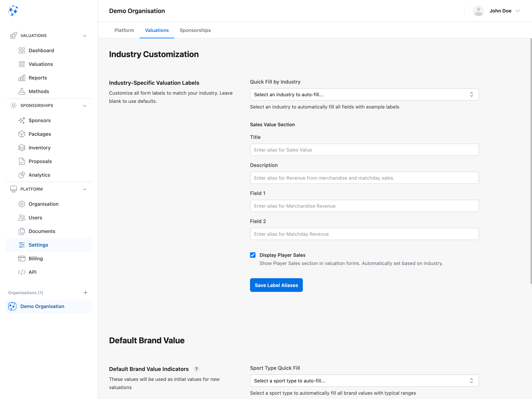Click the Sales Value title alias field
Screen dimensions: 532x399
click(364, 150)
